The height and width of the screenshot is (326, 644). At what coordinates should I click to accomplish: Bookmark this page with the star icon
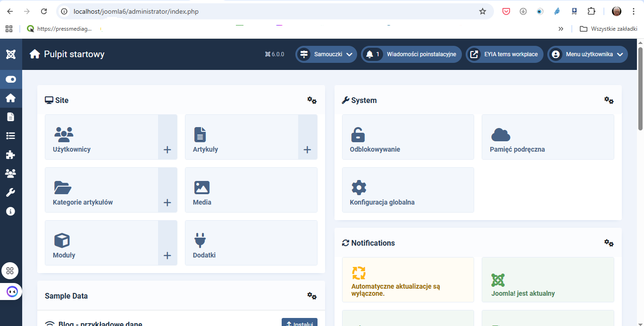pyautogui.click(x=483, y=11)
